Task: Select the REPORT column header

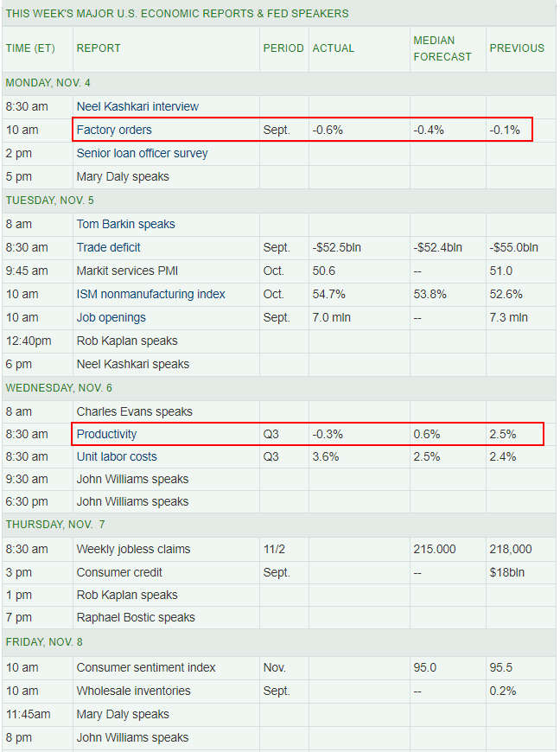Action: [x=99, y=48]
